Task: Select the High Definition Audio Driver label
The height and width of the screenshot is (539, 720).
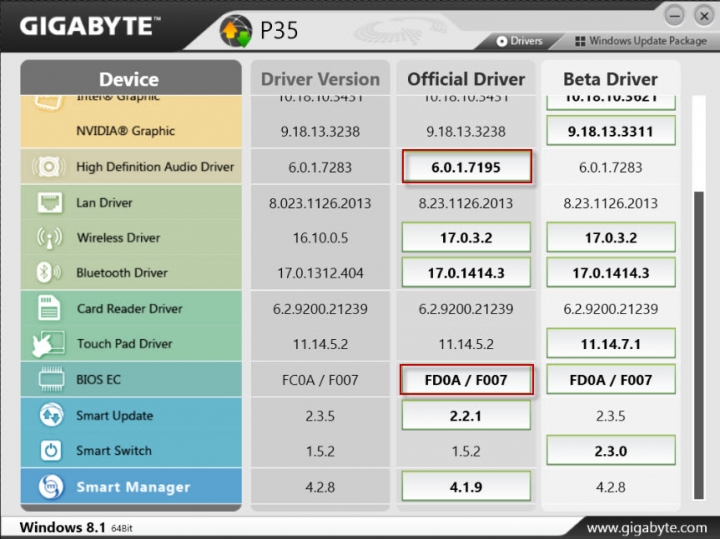Action: (x=155, y=167)
